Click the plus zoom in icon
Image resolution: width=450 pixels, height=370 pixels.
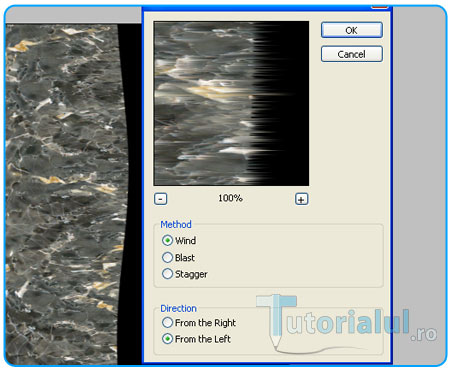tap(301, 199)
